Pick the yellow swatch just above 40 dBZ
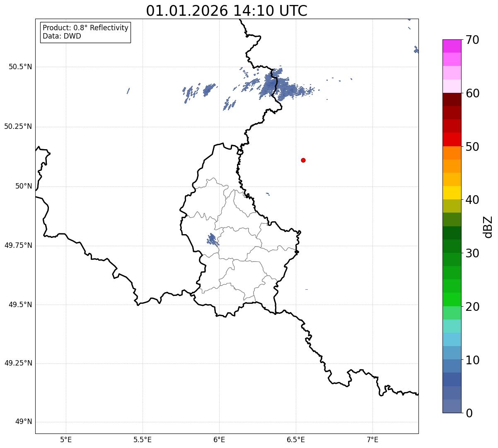 click(x=452, y=193)
